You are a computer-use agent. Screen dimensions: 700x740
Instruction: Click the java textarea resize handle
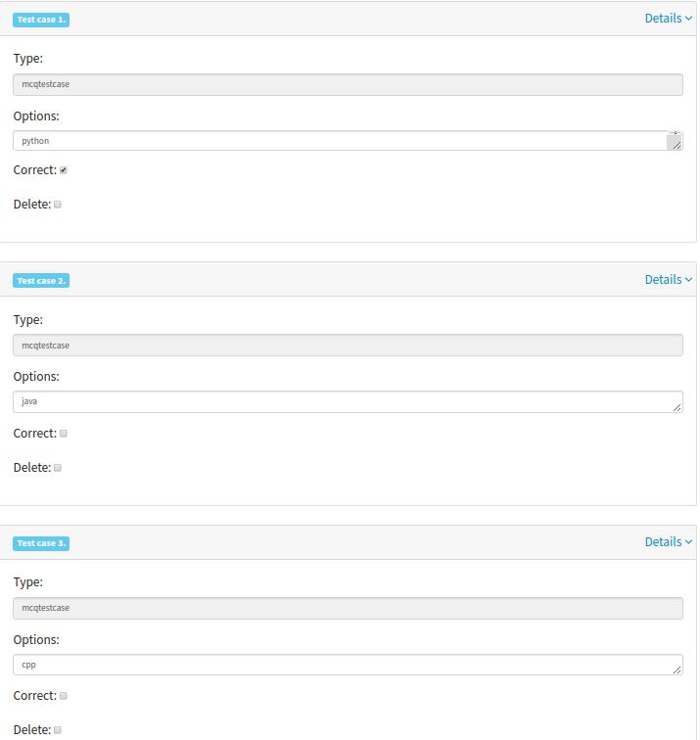pos(677,407)
